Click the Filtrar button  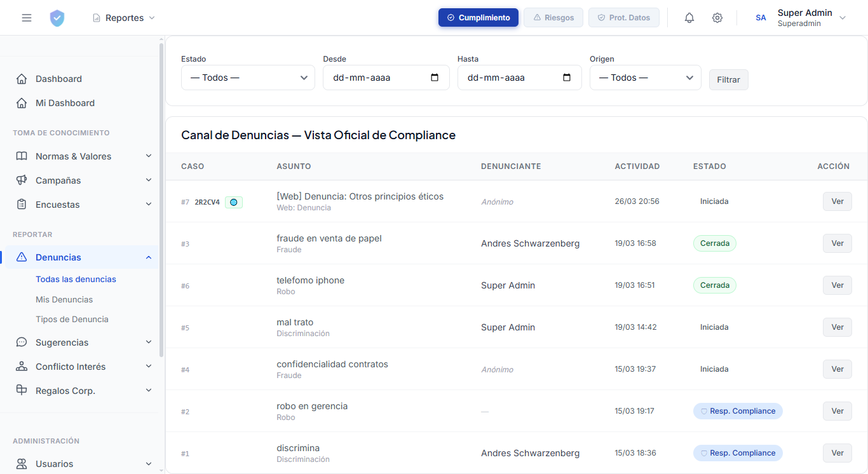[x=728, y=80]
